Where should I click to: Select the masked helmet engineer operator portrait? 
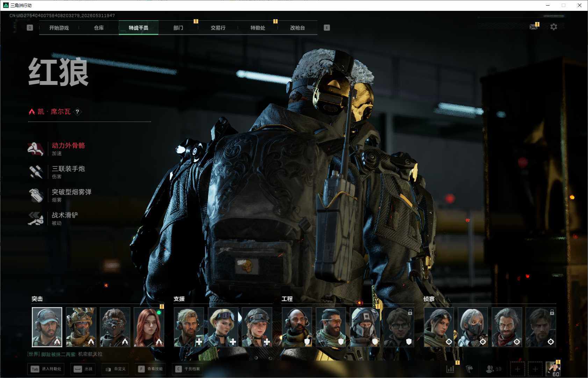tap(365, 327)
